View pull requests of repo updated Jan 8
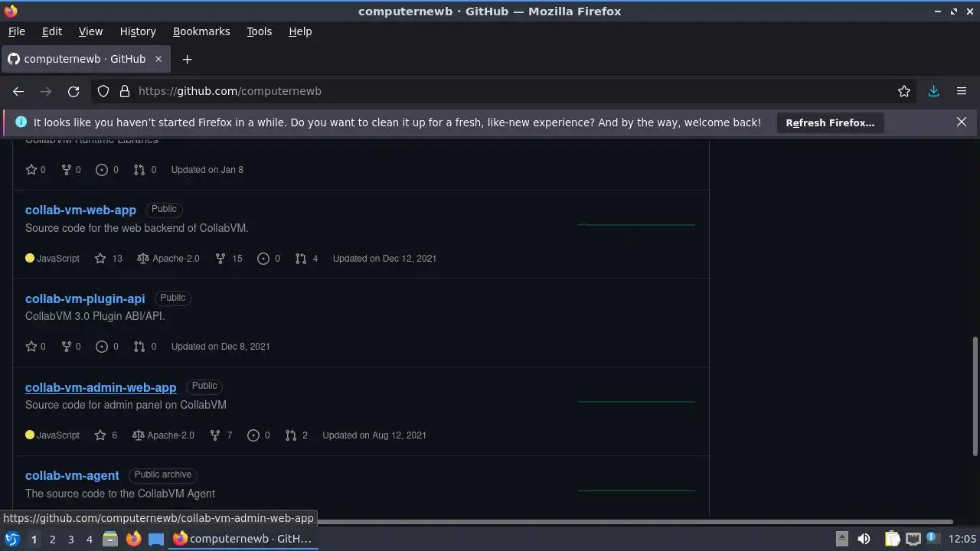This screenshot has width=980, height=551. click(x=145, y=170)
